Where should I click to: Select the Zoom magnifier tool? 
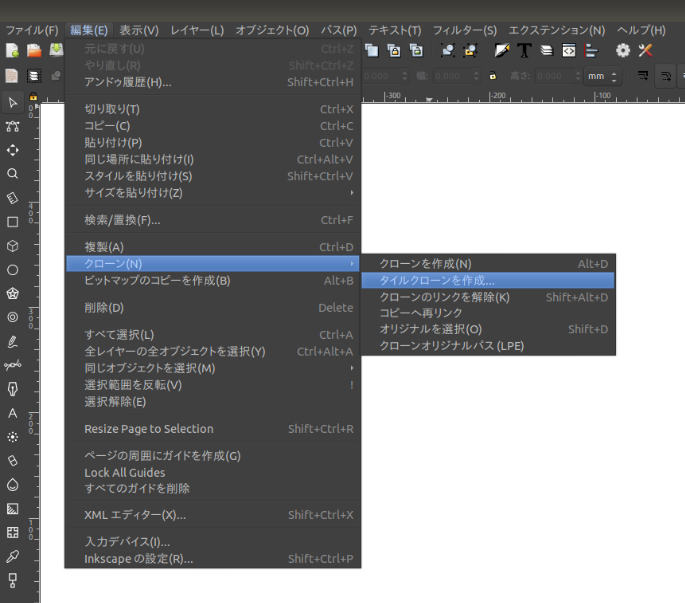point(13,174)
